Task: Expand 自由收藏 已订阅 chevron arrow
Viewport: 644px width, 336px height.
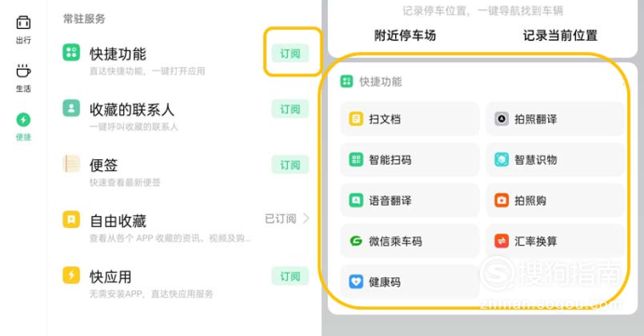Action: coord(306,218)
